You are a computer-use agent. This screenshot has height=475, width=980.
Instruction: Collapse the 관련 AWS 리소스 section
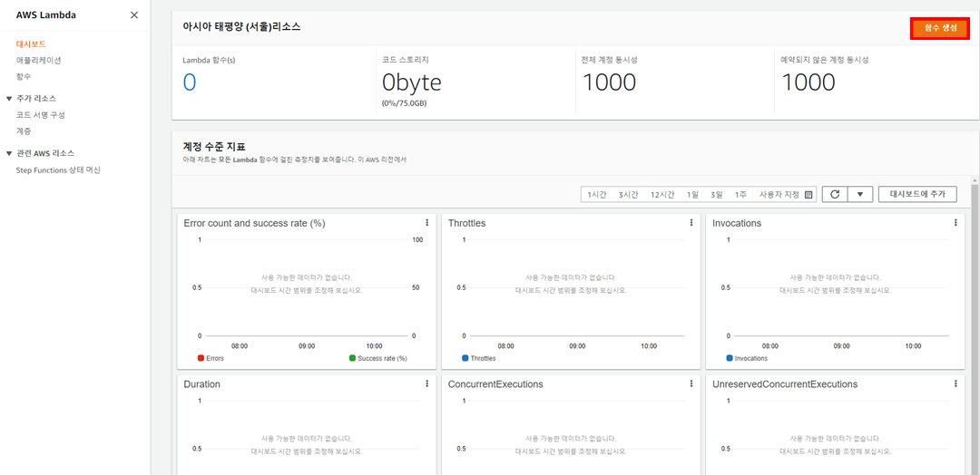click(x=9, y=153)
